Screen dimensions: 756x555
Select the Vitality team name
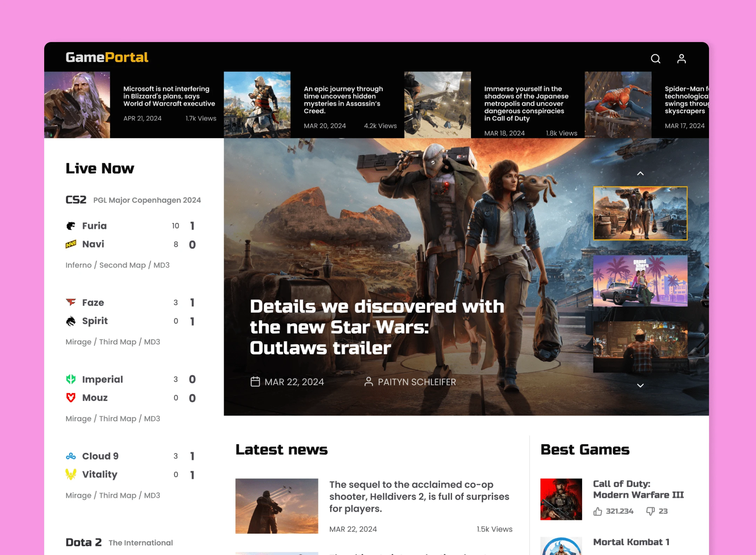100,474
